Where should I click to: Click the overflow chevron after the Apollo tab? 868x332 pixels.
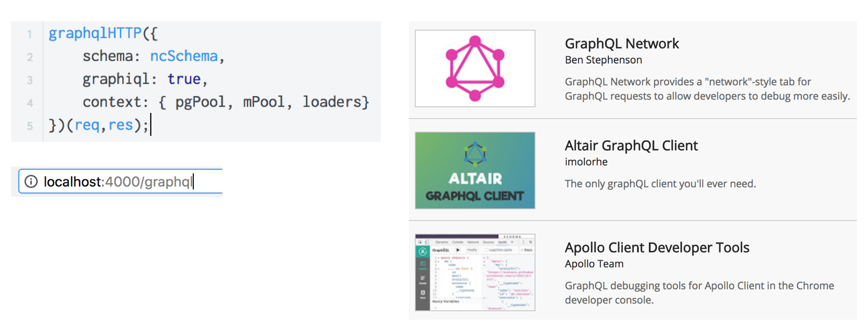(x=513, y=242)
